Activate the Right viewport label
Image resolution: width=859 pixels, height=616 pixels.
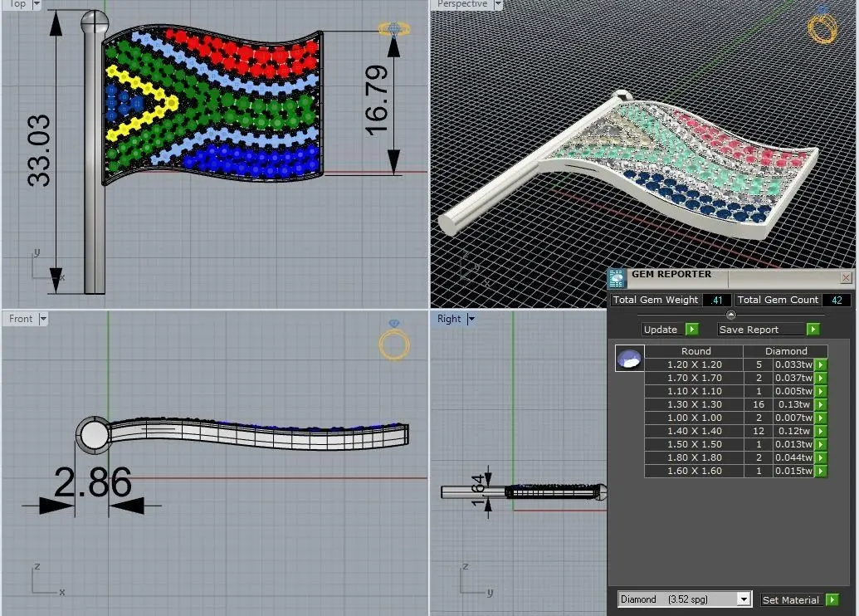pos(449,319)
